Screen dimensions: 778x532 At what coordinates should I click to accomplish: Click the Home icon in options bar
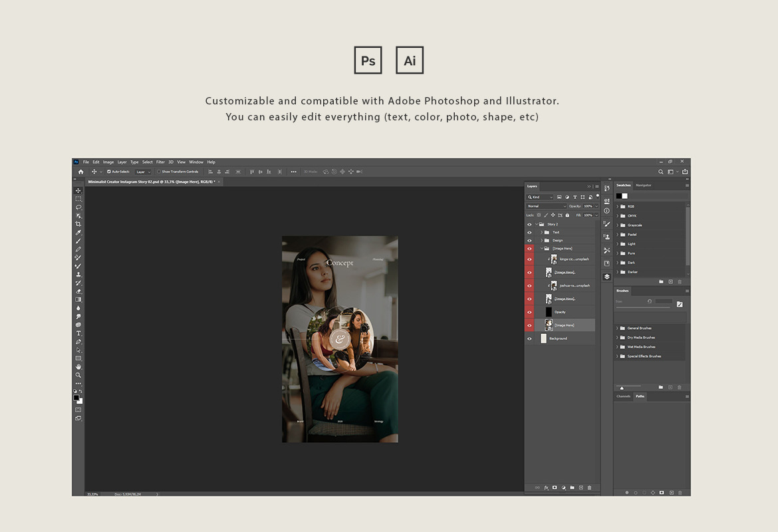tap(81, 172)
